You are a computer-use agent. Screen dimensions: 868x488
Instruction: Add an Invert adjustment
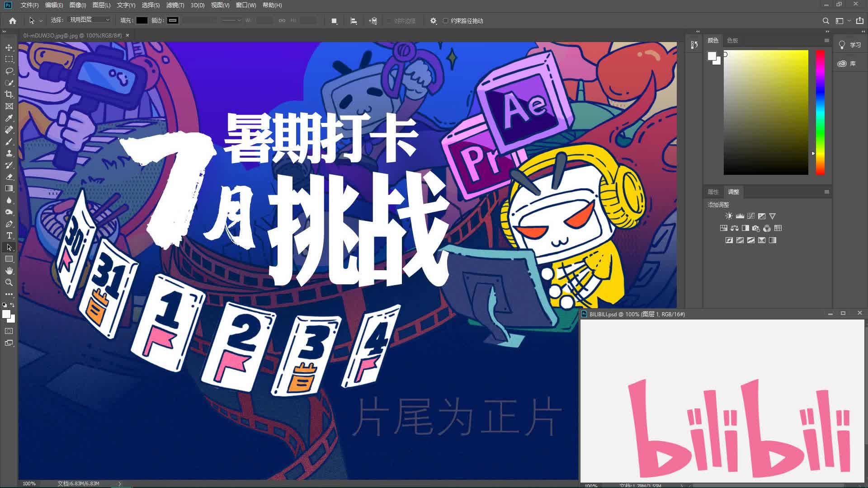[729, 240]
